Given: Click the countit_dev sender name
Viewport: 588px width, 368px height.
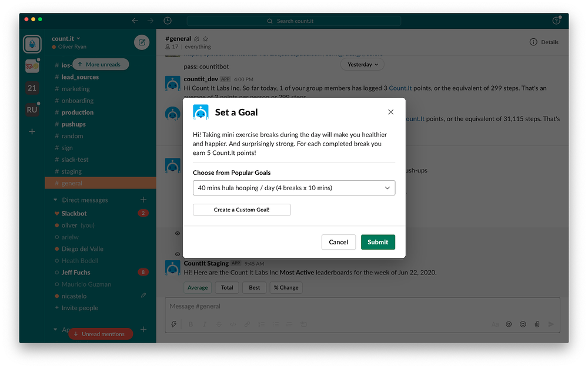Looking at the screenshot, I should click(x=201, y=79).
